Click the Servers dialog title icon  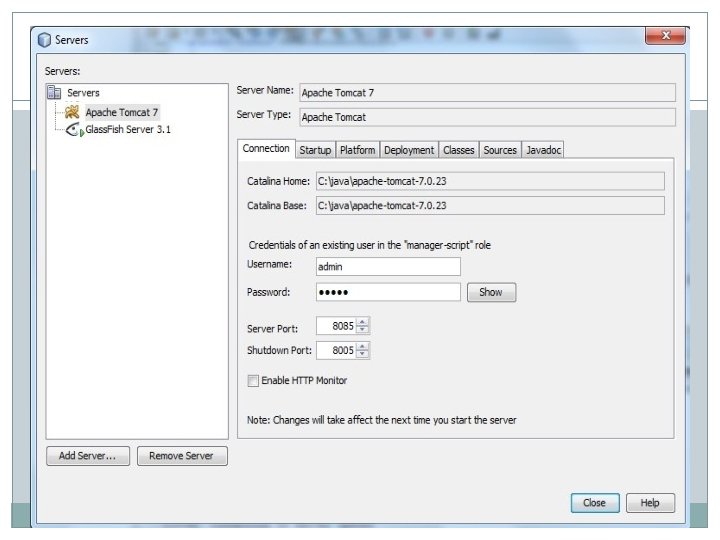44,40
